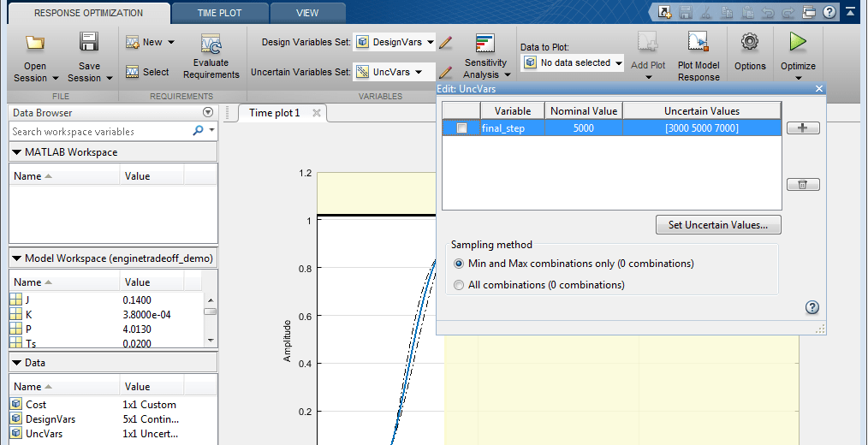Toggle the final_step variable checkbox
Viewport: 868px width, 445px height.
point(461,128)
